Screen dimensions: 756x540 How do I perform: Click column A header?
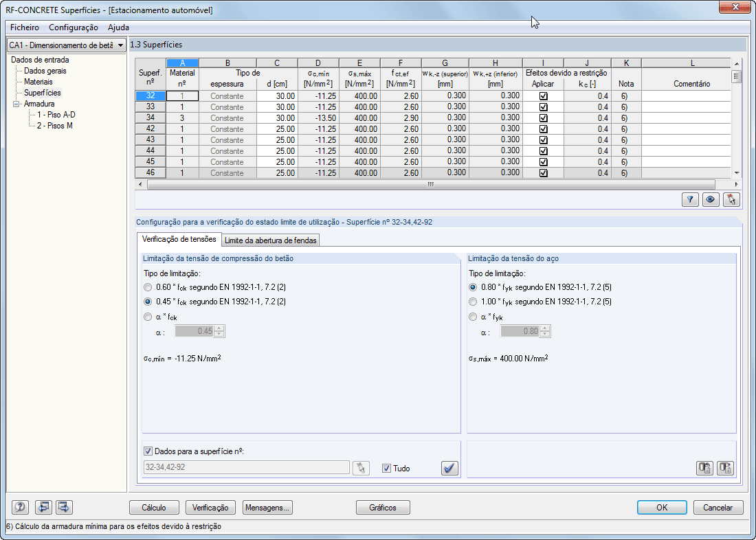pos(182,63)
